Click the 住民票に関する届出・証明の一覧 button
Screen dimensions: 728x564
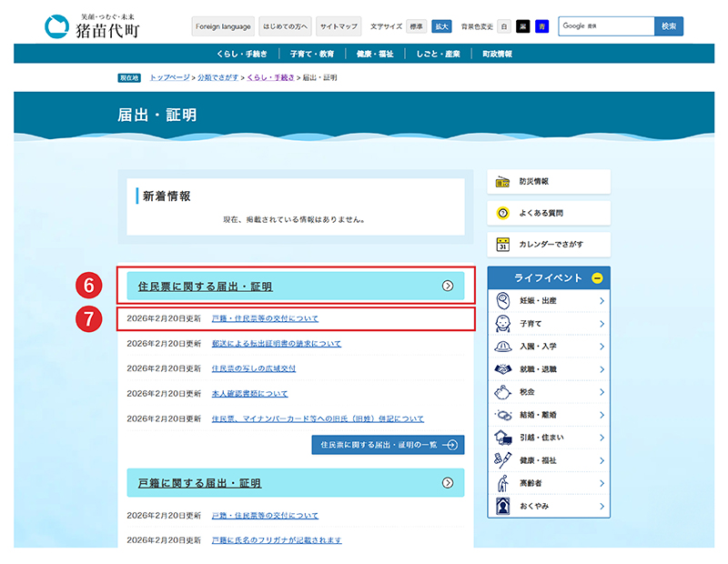[388, 445]
